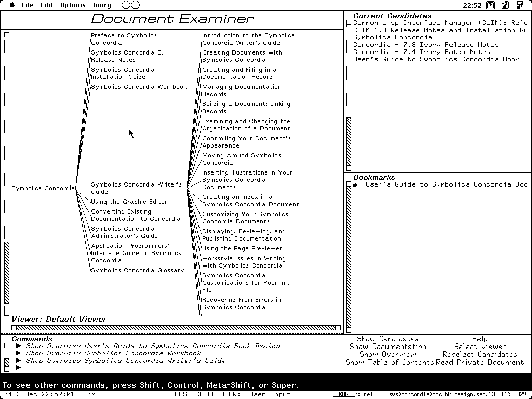Click candidate 'Concordia - 7.4 Ivory Patch Notes'
The width and height of the screenshot is (532, 399).
point(422,52)
